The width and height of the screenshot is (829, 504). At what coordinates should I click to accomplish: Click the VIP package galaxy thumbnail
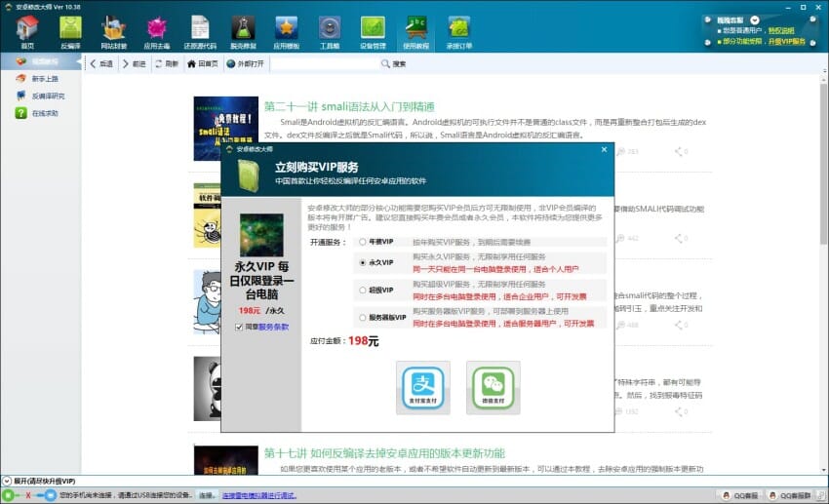(x=261, y=235)
